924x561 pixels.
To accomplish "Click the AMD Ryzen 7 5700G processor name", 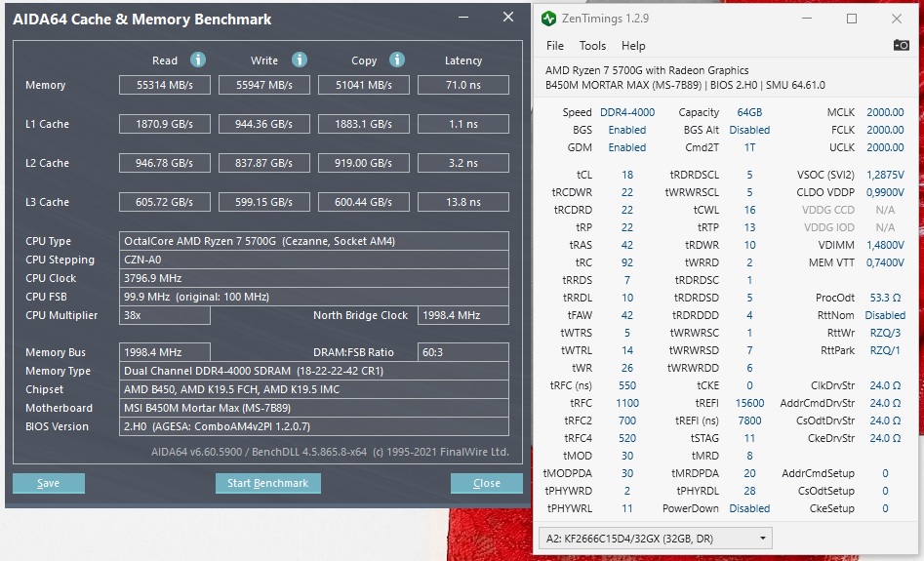I will (x=647, y=70).
